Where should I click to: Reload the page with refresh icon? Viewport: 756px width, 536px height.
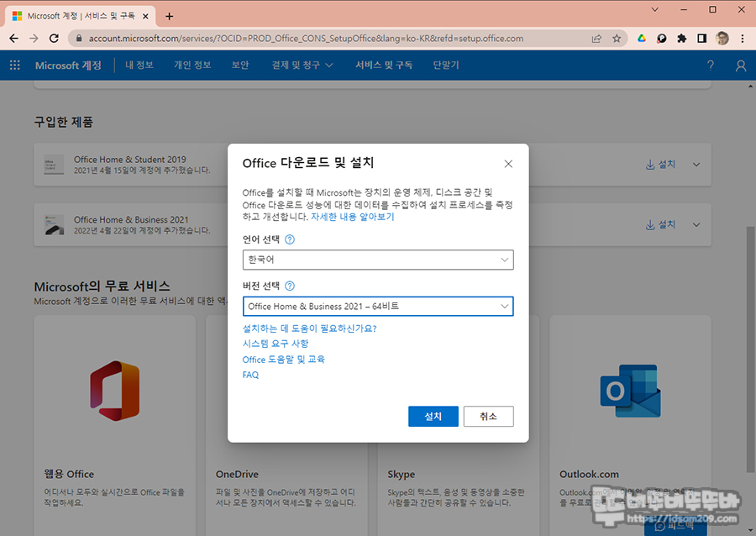[x=54, y=39]
